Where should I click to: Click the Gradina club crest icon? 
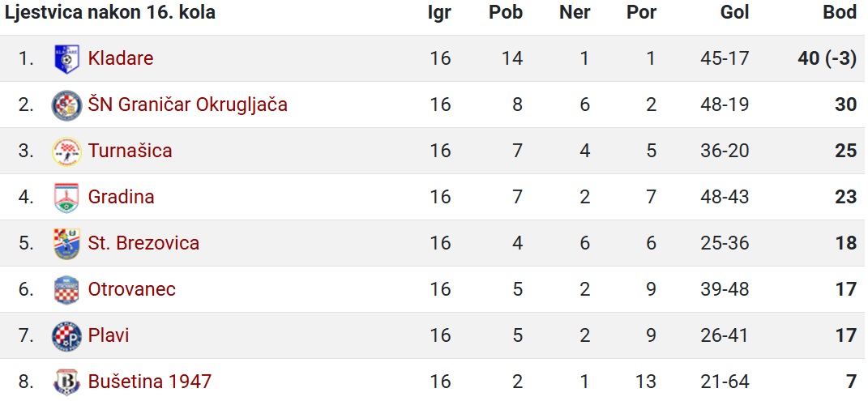pos(66,198)
